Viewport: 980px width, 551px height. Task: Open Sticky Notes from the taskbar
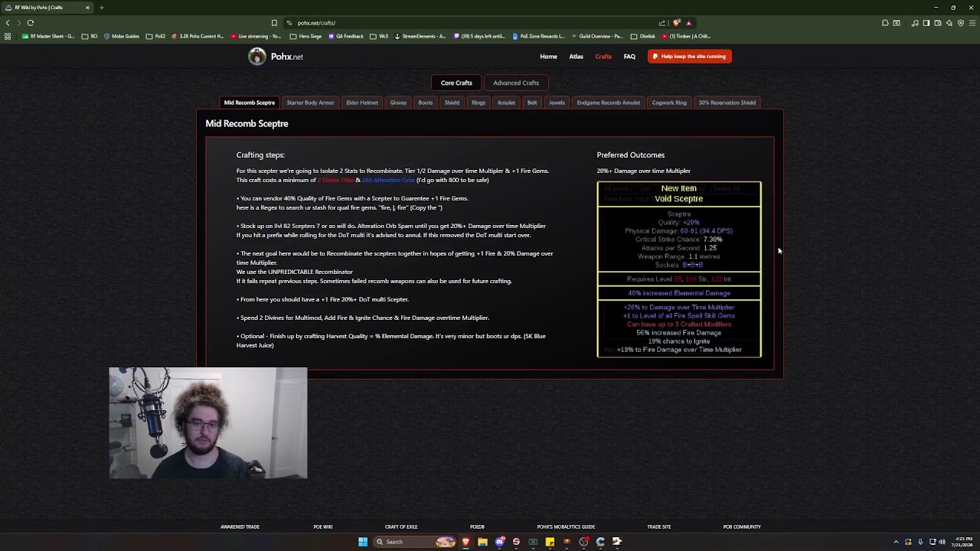(x=550, y=542)
